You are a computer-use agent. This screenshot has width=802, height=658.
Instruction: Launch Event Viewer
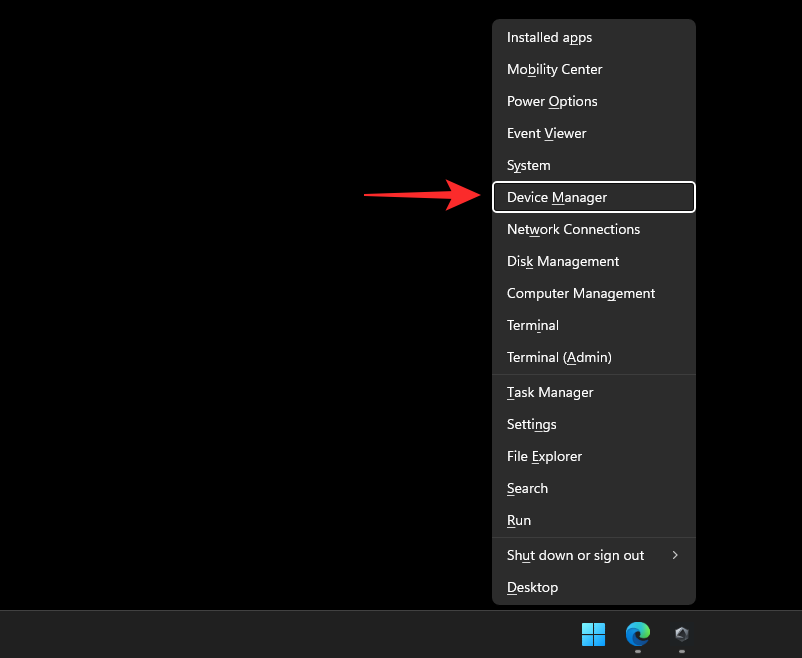tap(546, 133)
